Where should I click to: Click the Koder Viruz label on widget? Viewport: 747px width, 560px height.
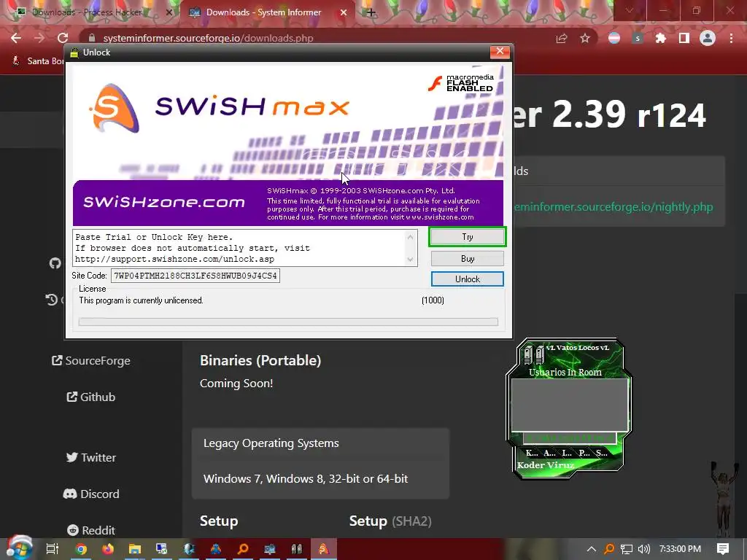tap(546, 465)
